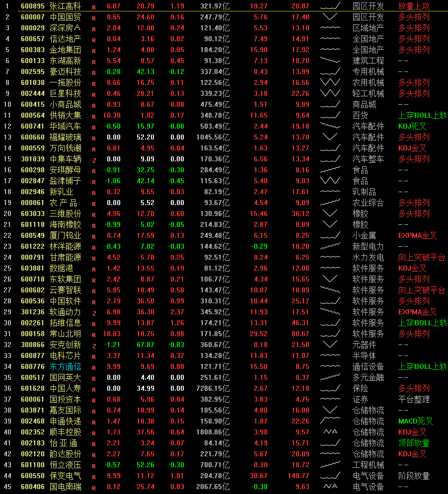This screenshot has width=448, height=494.
Task: Click the trend sparkline for 国网英大
Action: 330,377
